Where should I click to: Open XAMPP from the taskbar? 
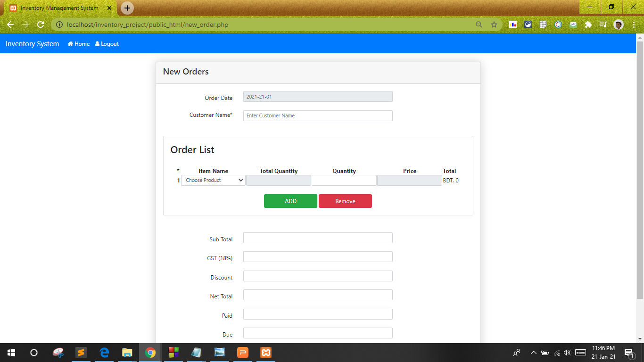265,352
